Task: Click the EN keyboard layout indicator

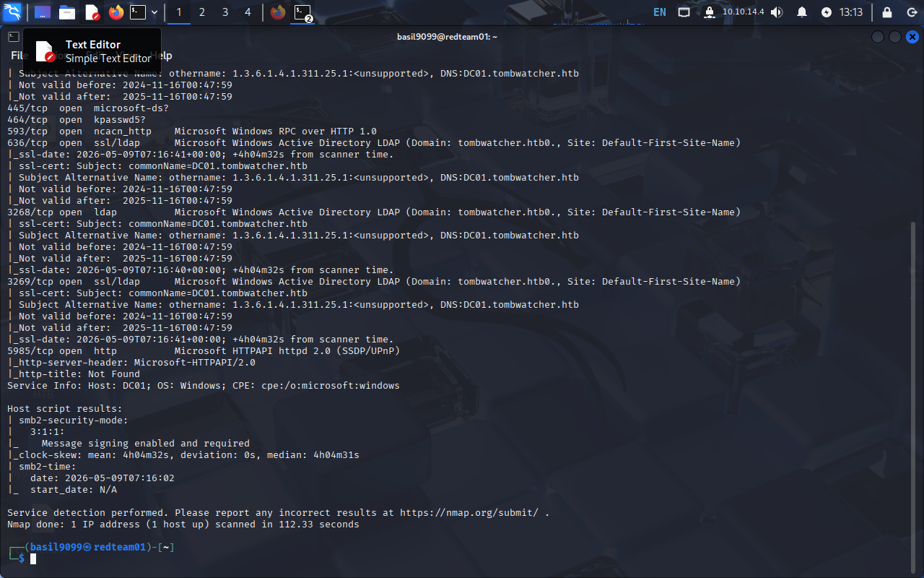Action: [x=660, y=12]
